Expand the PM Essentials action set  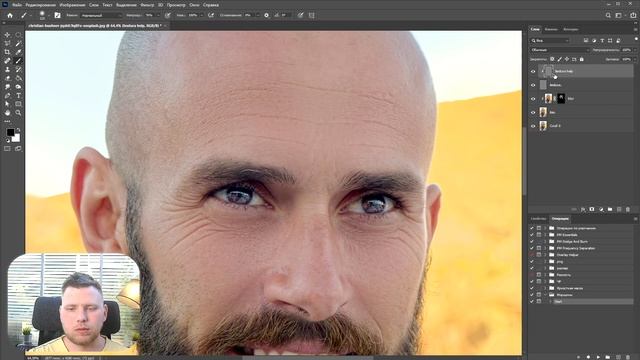tap(545, 235)
